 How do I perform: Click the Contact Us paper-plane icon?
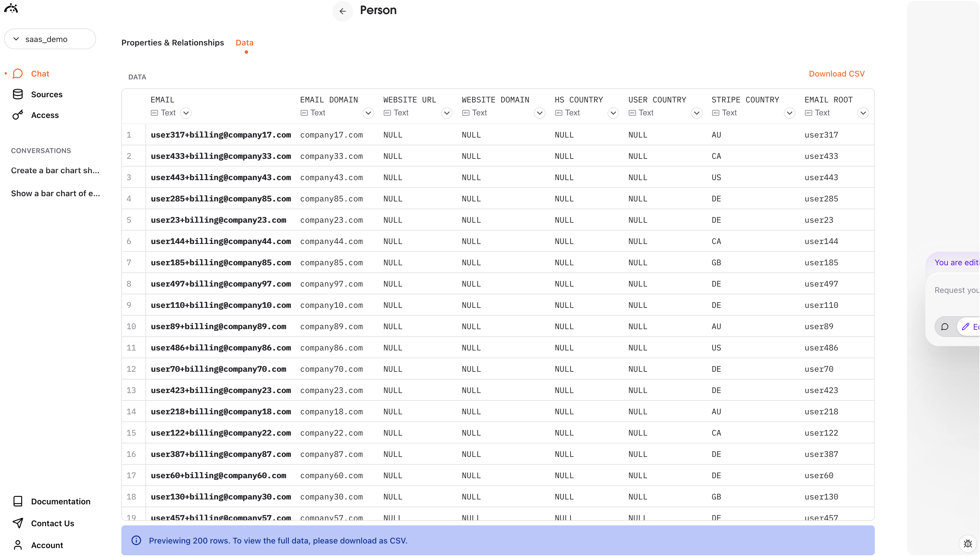tap(18, 523)
